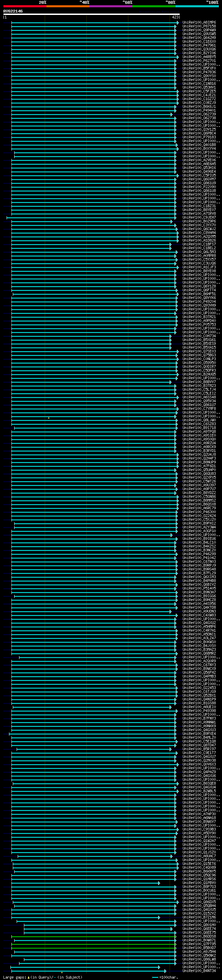Select hit label UniRef100_B8BVV7

[199, 382]
